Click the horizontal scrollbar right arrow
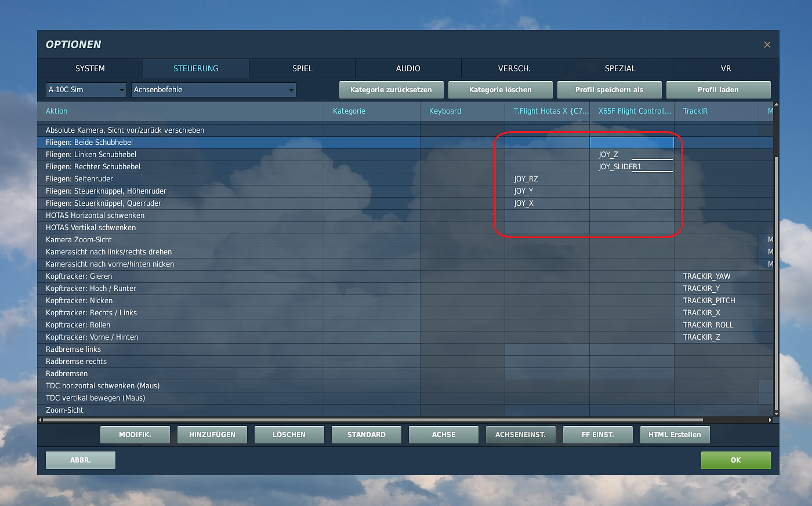Image resolution: width=812 pixels, height=506 pixels. pos(770,420)
